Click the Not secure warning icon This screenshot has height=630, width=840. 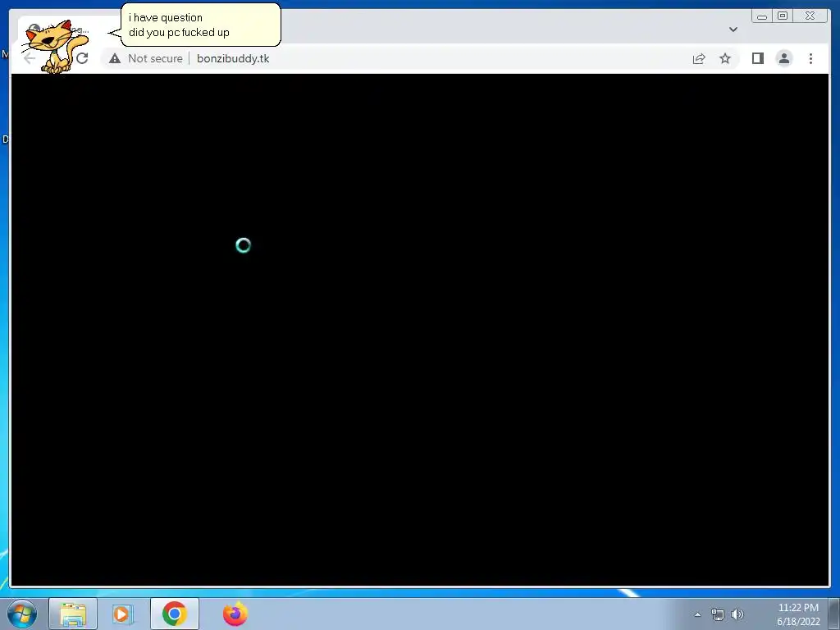point(115,58)
